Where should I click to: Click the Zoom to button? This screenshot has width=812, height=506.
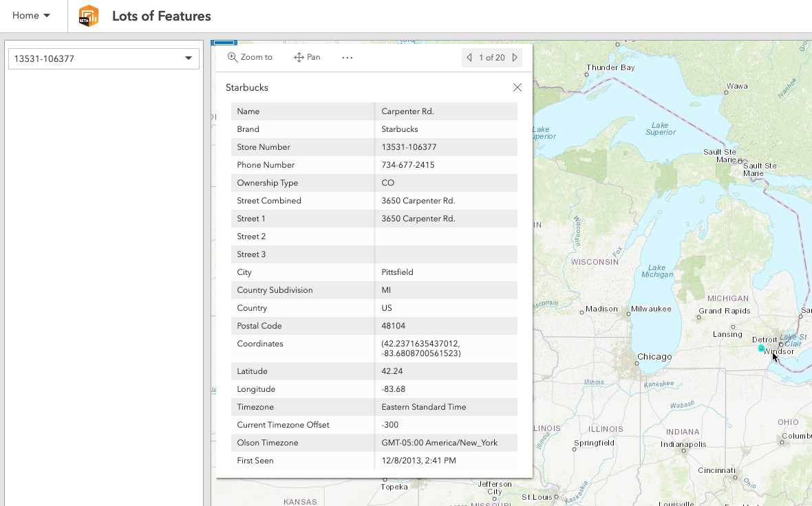click(250, 57)
